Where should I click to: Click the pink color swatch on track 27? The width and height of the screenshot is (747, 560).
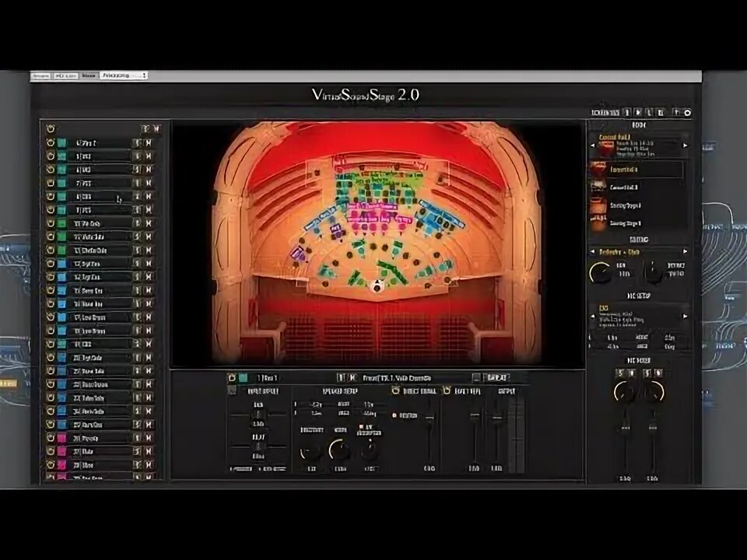pyautogui.click(x=62, y=451)
